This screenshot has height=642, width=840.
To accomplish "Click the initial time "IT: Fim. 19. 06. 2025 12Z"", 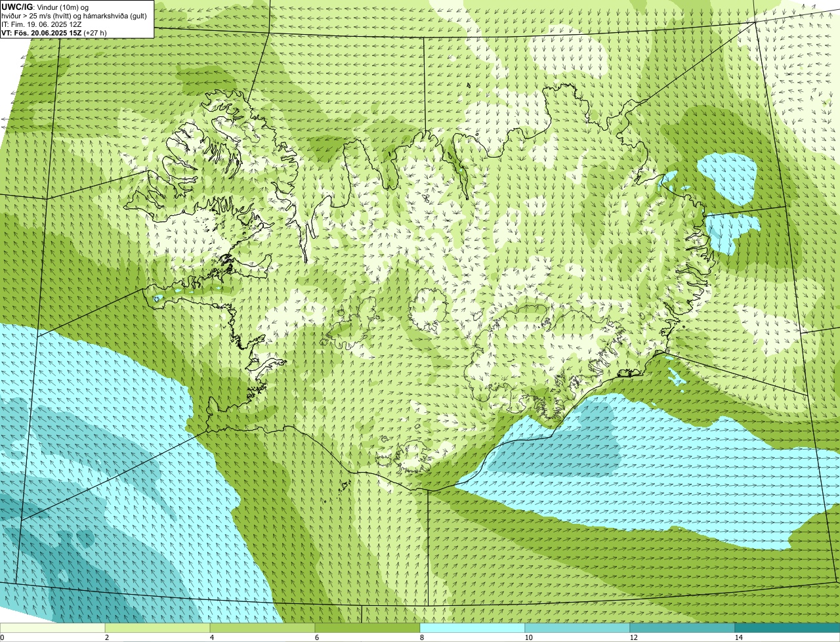I will [x=41, y=24].
